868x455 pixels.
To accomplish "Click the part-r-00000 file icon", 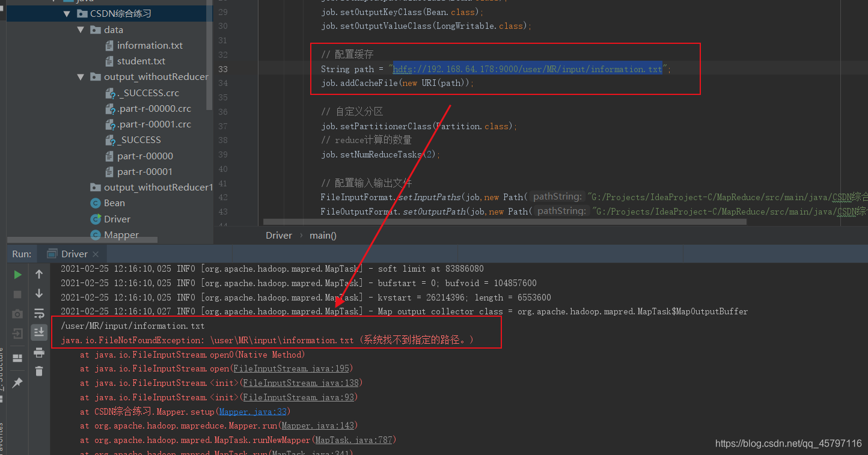I will click(109, 156).
